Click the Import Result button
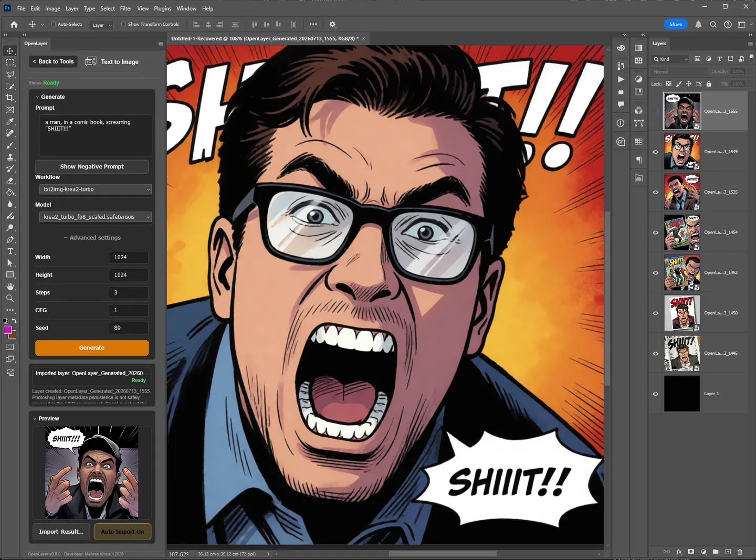Image resolution: width=756 pixels, height=560 pixels. 61,532
